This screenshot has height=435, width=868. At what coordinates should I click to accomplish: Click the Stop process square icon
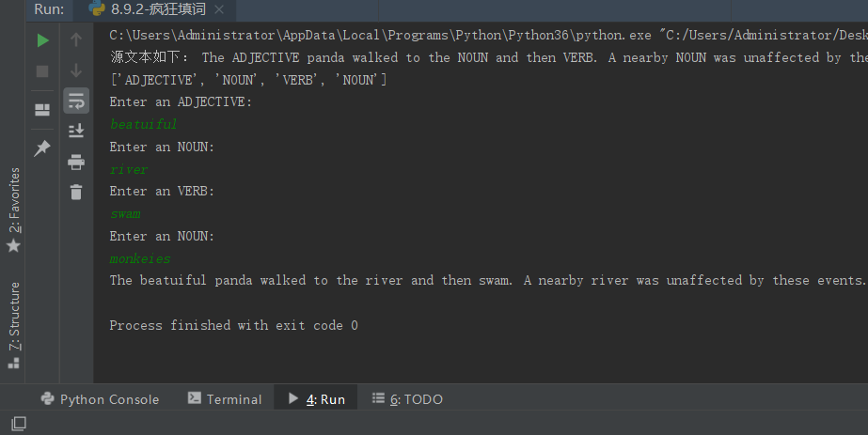click(42, 71)
